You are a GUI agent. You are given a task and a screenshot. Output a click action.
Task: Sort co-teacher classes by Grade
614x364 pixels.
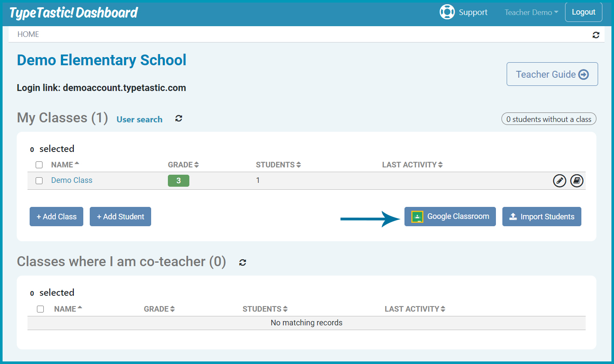(159, 309)
